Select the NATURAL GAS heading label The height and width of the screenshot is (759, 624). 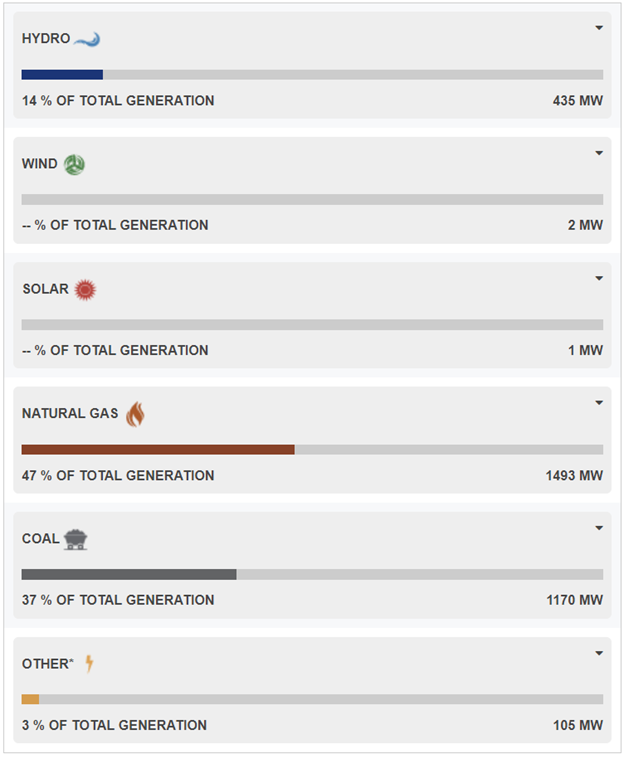point(70,413)
